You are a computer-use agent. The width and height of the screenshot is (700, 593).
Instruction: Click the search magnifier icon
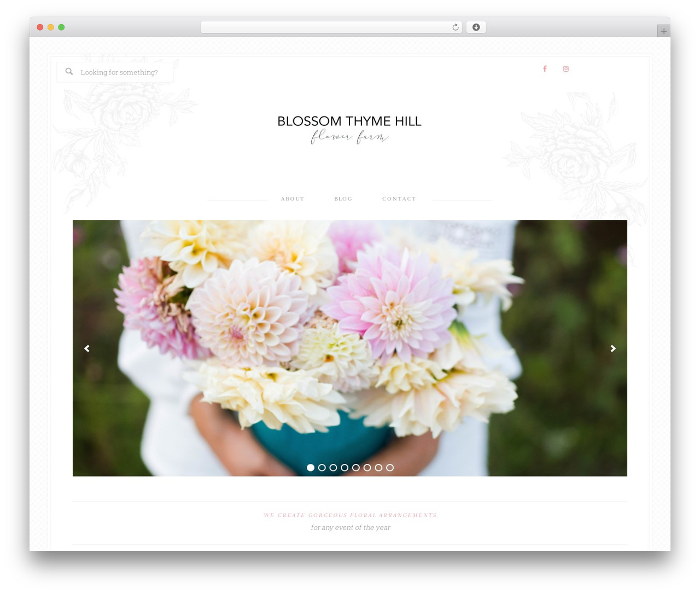coord(69,72)
